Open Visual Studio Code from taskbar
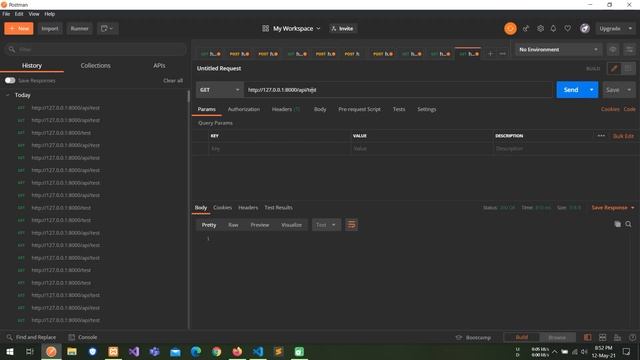 point(258,351)
